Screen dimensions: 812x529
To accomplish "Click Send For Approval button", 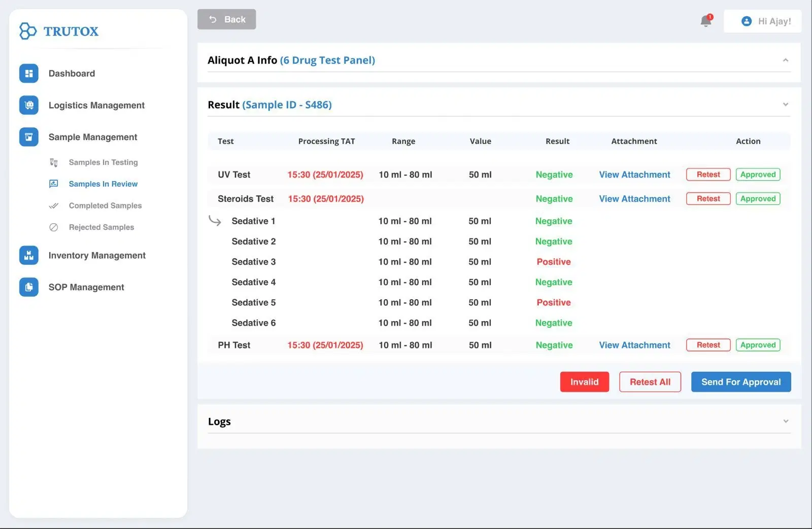I will coord(741,382).
